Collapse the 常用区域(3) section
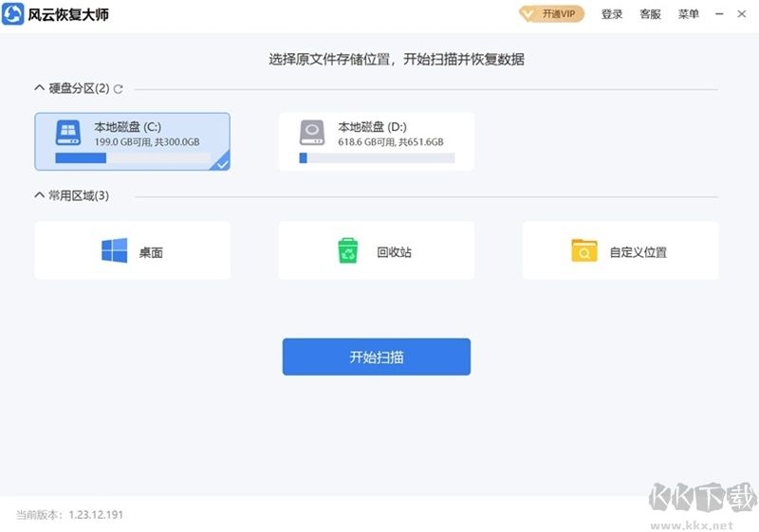759x532 pixels. click(x=39, y=195)
